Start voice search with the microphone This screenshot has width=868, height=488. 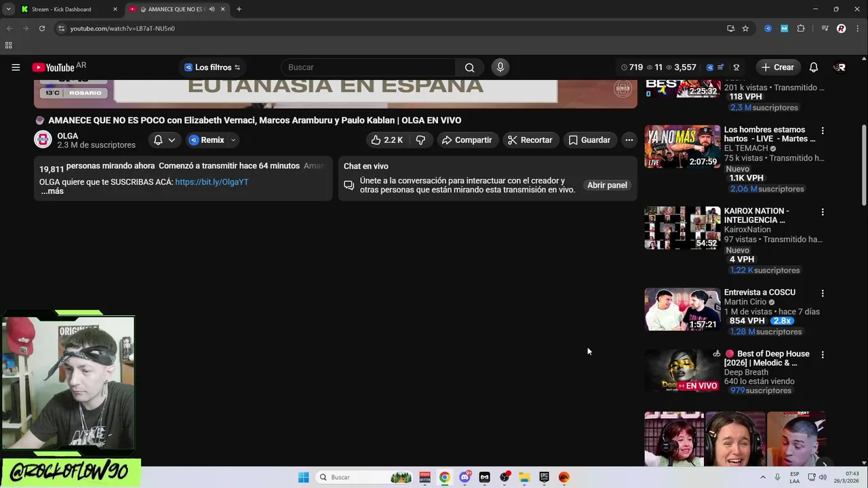point(500,67)
